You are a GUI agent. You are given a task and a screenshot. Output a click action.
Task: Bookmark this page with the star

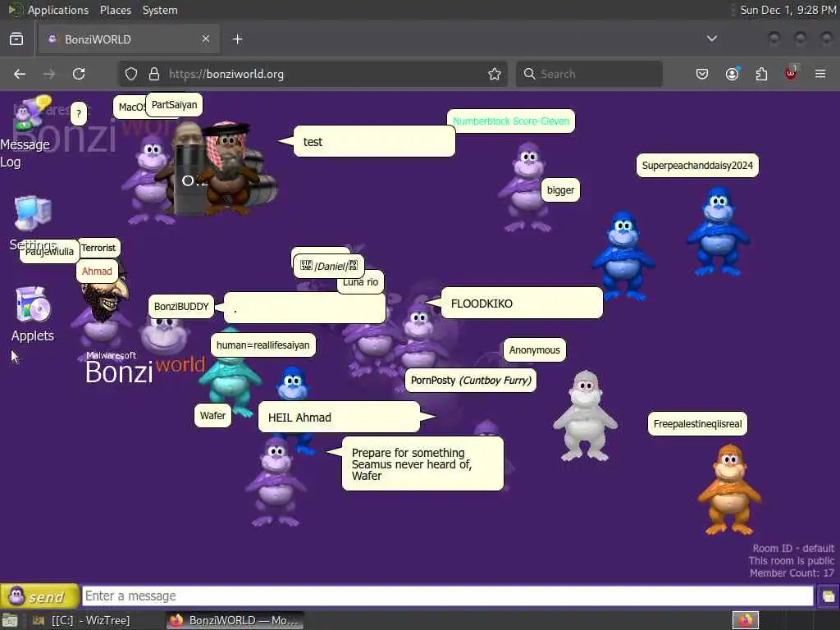tap(495, 74)
